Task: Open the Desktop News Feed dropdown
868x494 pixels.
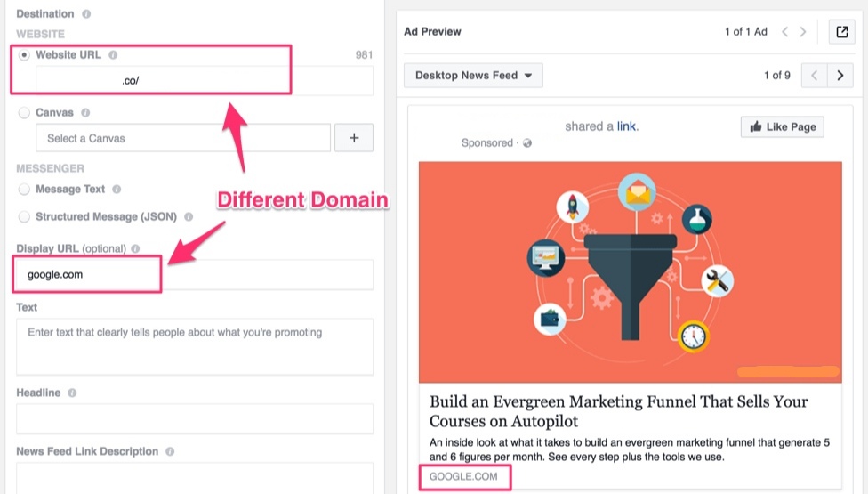Action: [473, 76]
